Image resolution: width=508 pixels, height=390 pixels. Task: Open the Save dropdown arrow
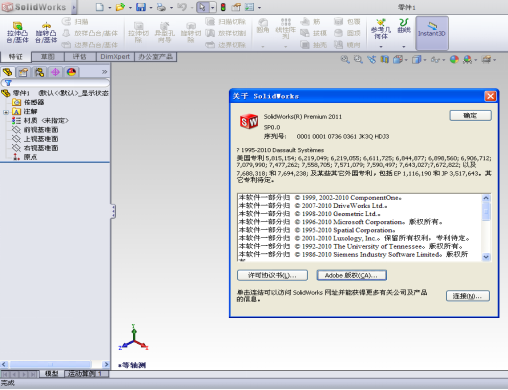(151, 7)
